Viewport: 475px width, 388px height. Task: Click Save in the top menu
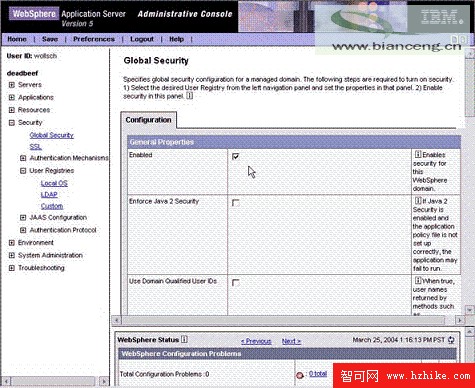point(50,39)
